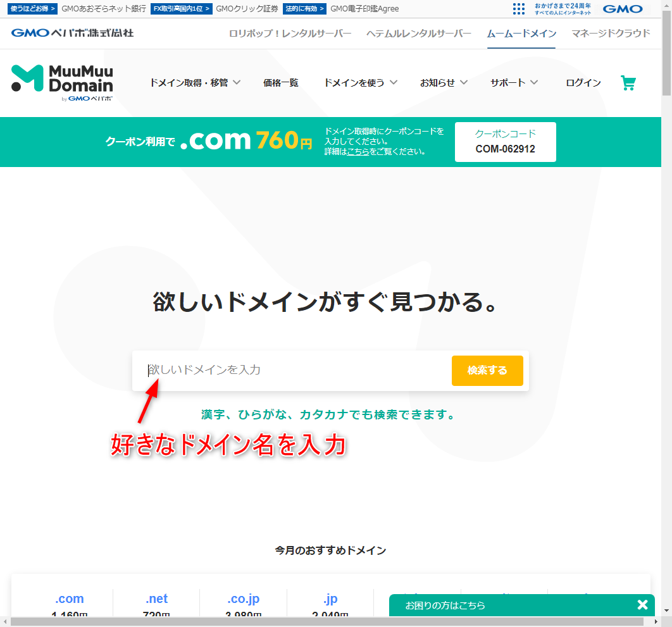Expand the ドメイン取得・移管 dropdown menu

[195, 83]
